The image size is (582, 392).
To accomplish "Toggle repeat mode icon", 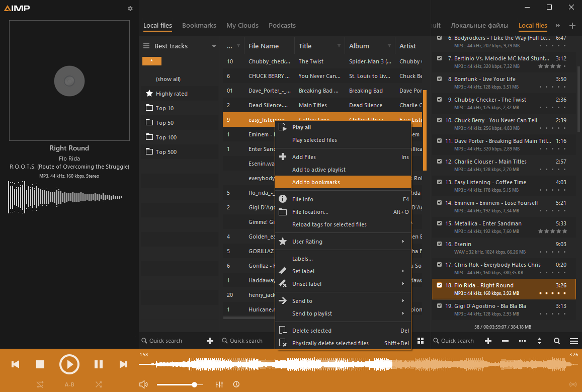I will click(x=40, y=384).
